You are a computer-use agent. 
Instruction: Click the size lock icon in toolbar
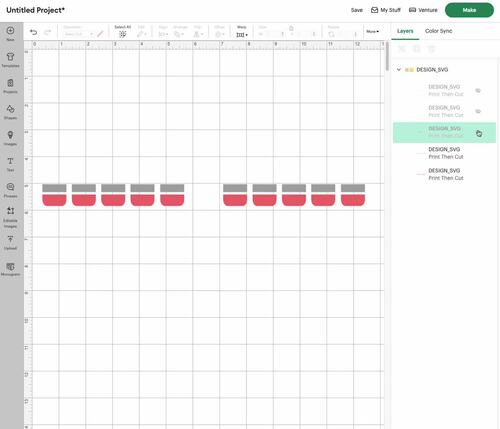(x=291, y=28)
